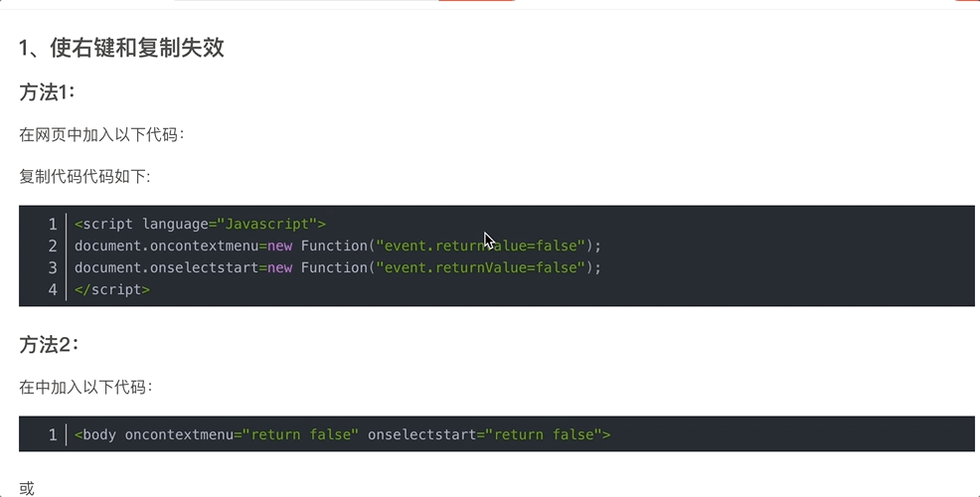
Task: Click the paragraph "在网页中加入以下代码:"
Action: point(101,134)
